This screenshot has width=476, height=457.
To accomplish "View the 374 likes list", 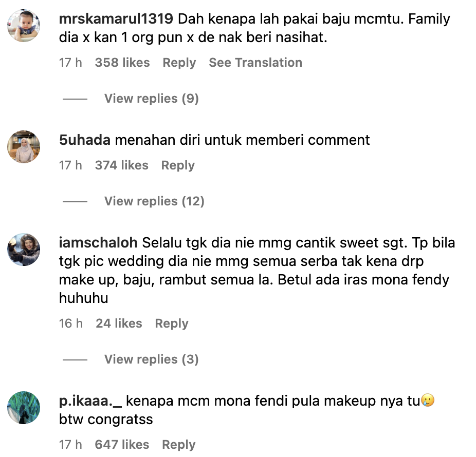I will 122,165.
